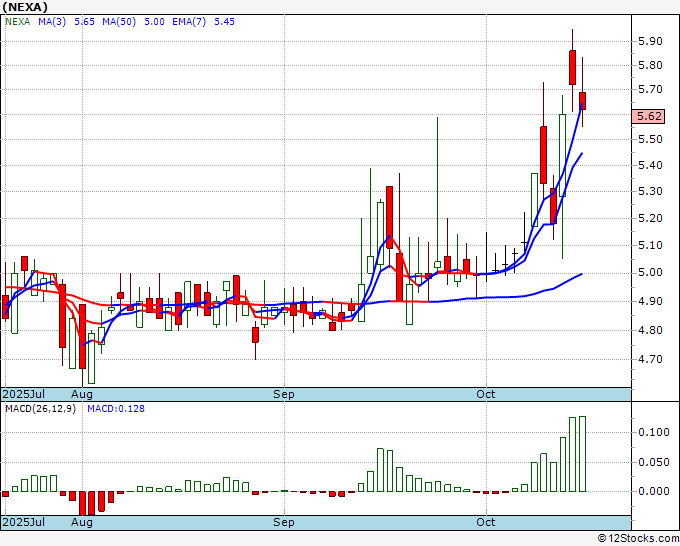Screen dimensions: 680x546
Task: Click the 0.100 MACD axis label
Action: pos(654,432)
